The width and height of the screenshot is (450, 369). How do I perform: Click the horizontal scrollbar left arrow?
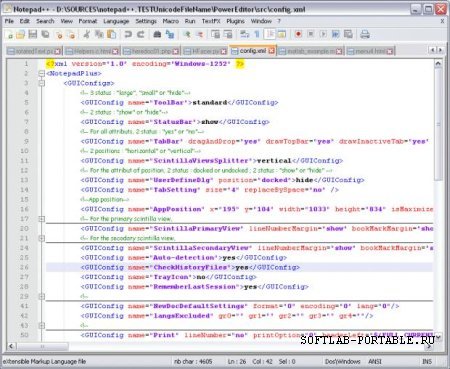click(11, 346)
